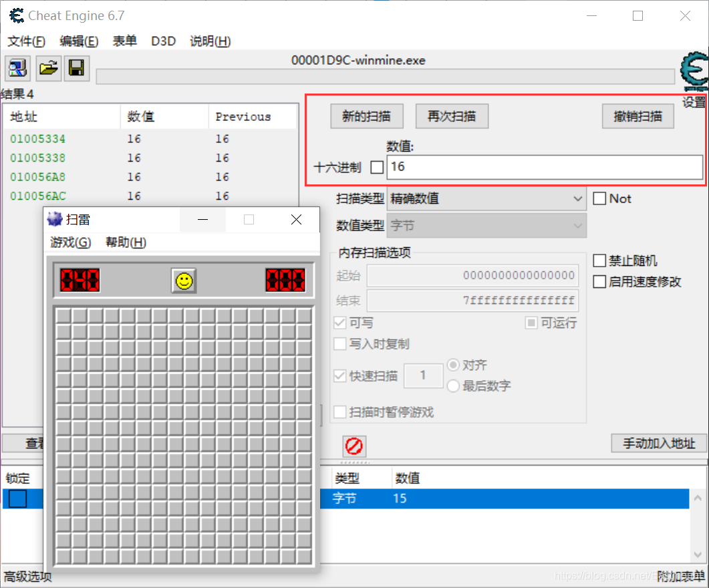The width and height of the screenshot is (709, 588).
Task: Click the 高级选项 label at bottom left
Action: point(28,577)
